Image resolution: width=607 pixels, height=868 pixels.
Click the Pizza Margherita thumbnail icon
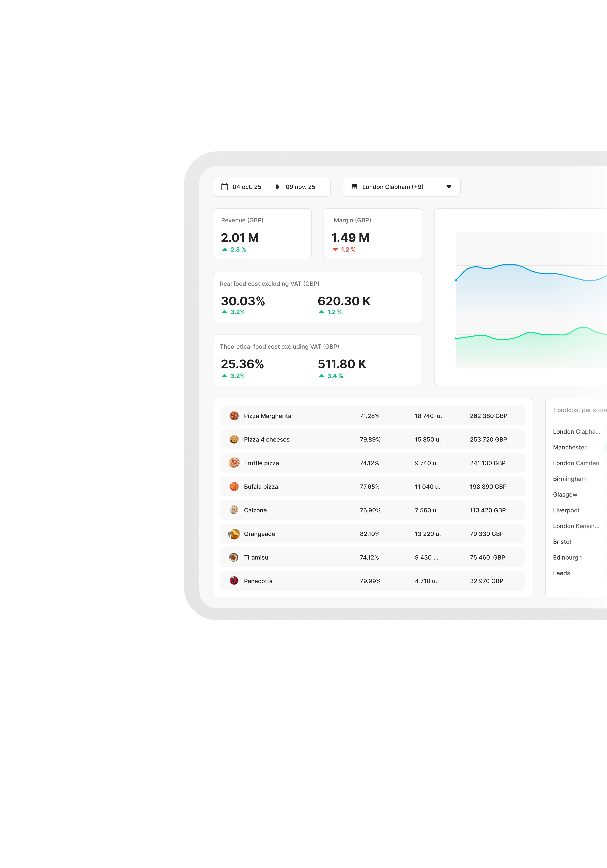pyautogui.click(x=234, y=416)
